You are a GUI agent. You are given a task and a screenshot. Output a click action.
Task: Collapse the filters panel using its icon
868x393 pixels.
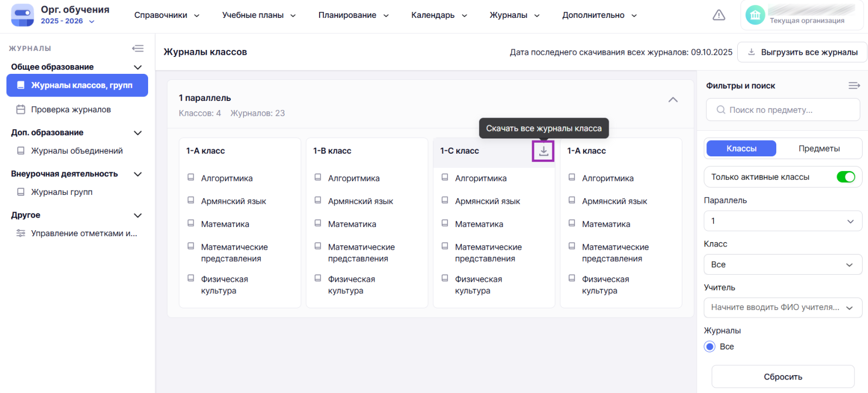(x=854, y=86)
